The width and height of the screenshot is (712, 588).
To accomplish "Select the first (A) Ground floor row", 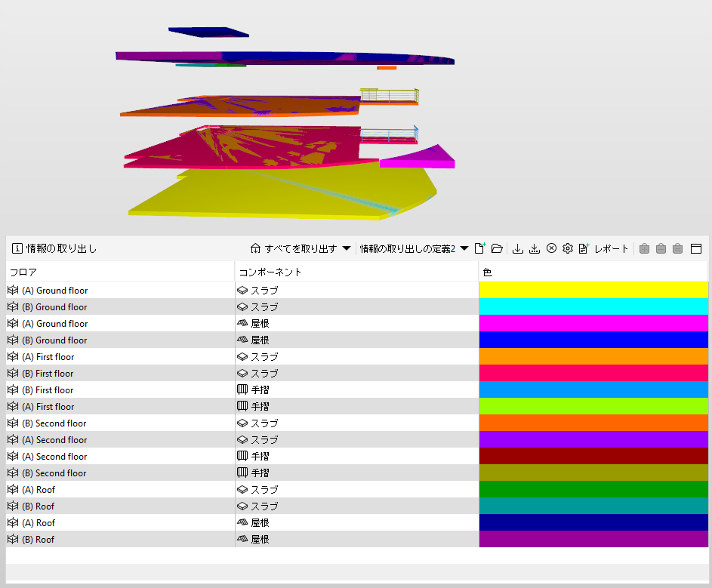I will point(357,290).
